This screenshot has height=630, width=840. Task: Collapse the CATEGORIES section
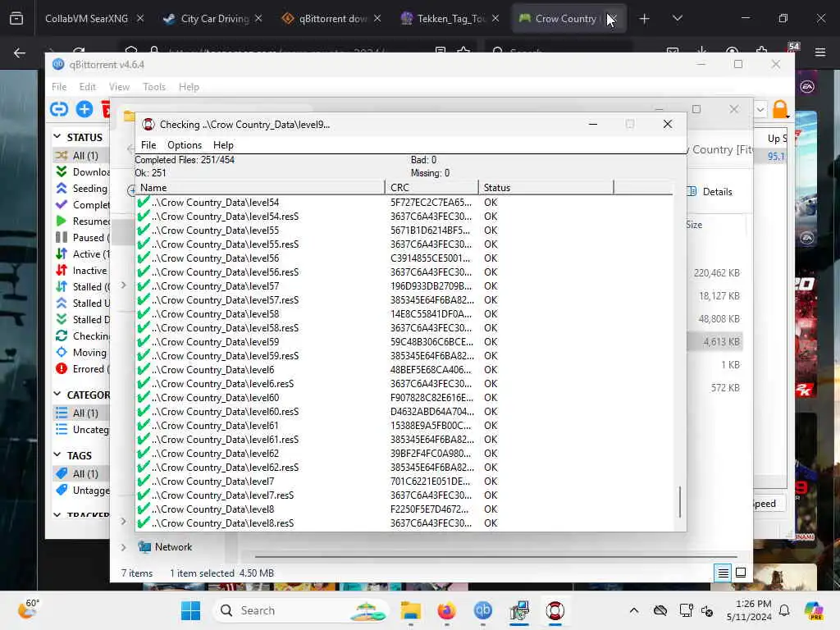pos(57,395)
